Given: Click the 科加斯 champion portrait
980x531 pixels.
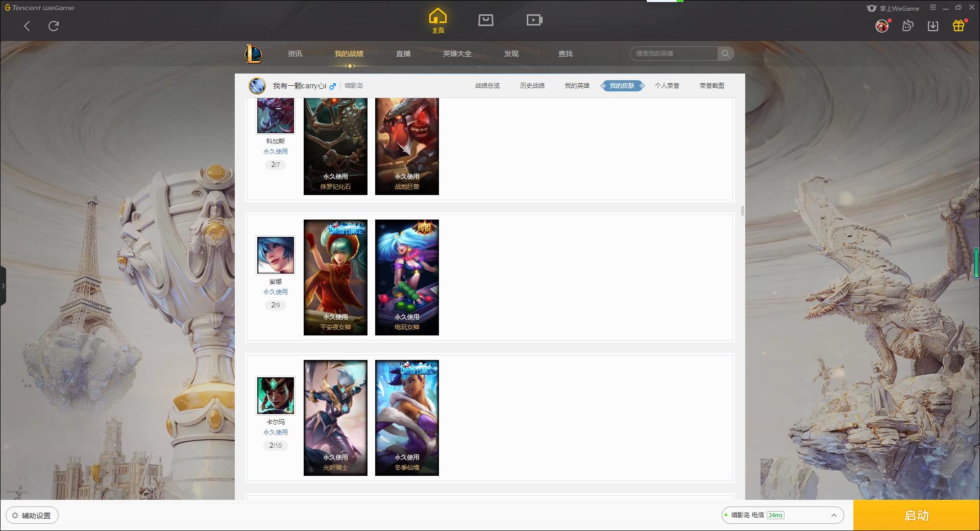Looking at the screenshot, I should [276, 115].
